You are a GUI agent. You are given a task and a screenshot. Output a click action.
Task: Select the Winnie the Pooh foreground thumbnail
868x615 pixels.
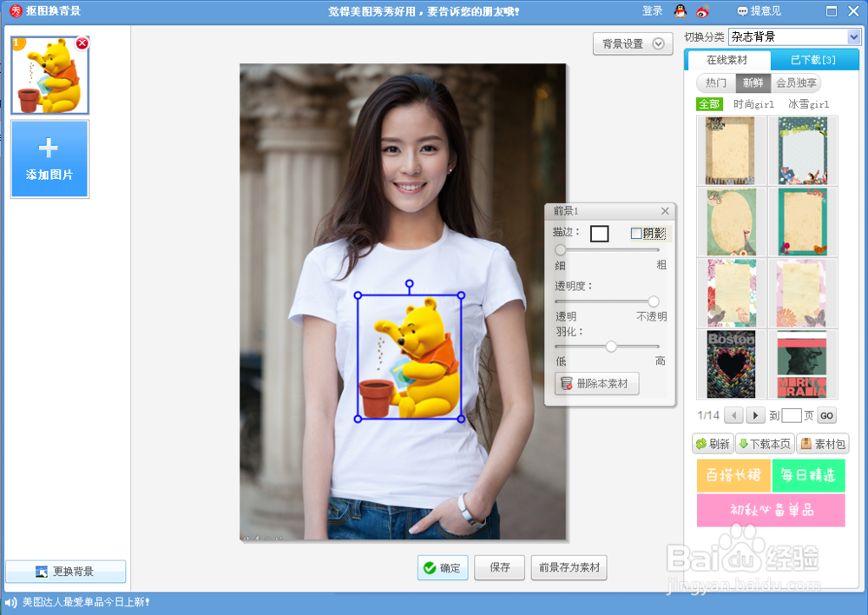(x=49, y=76)
